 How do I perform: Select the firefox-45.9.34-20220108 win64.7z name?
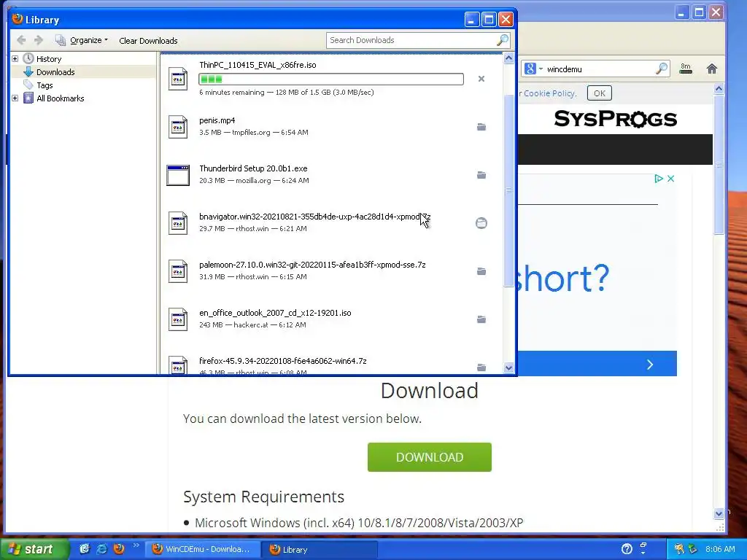[283, 361]
